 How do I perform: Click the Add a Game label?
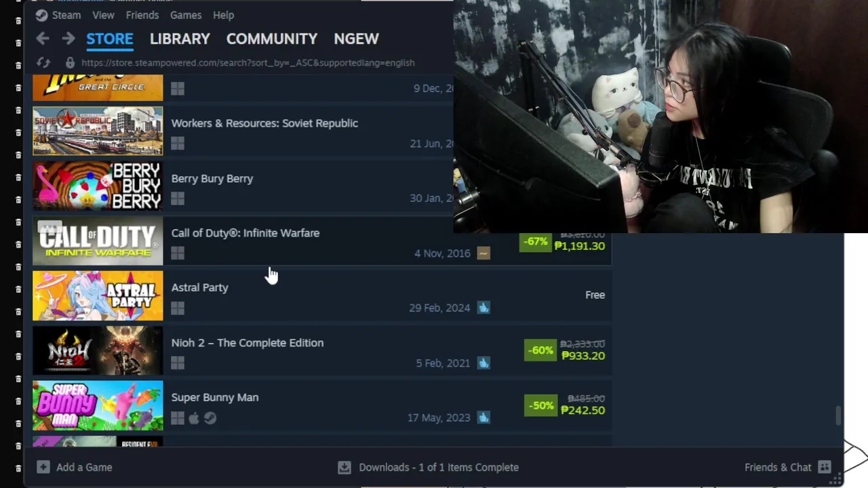pyautogui.click(x=84, y=467)
